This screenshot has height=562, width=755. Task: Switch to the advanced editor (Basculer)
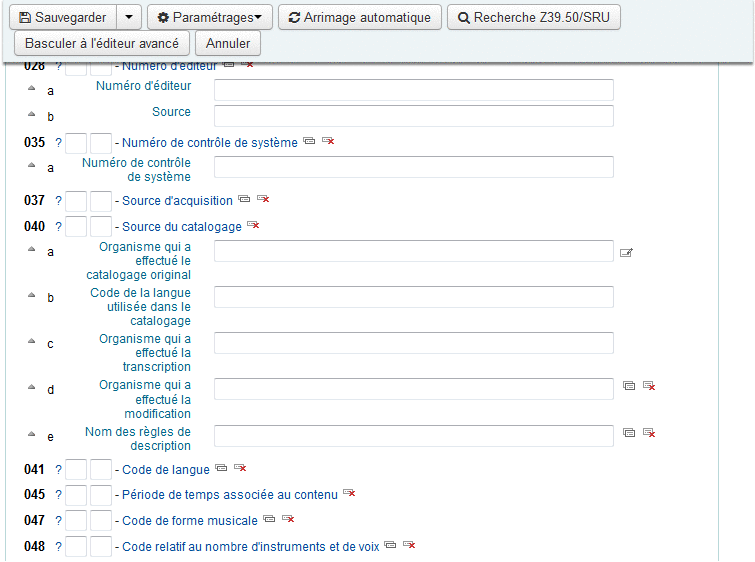pos(102,43)
